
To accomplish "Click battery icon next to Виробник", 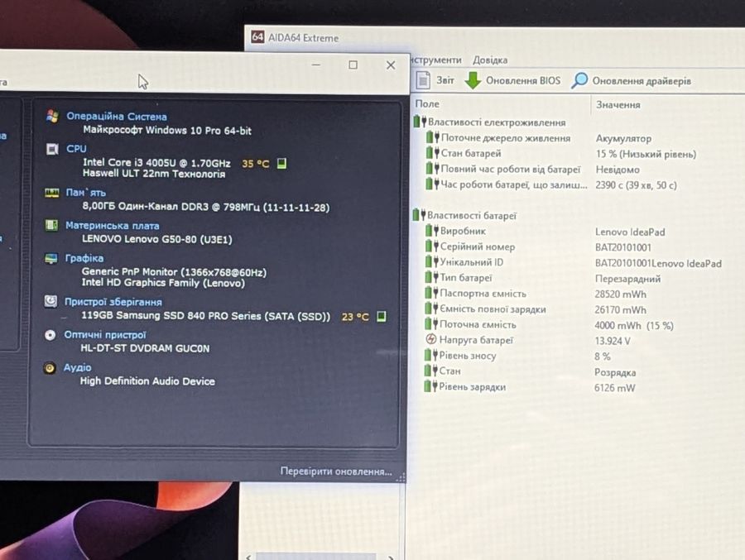I will [431, 231].
